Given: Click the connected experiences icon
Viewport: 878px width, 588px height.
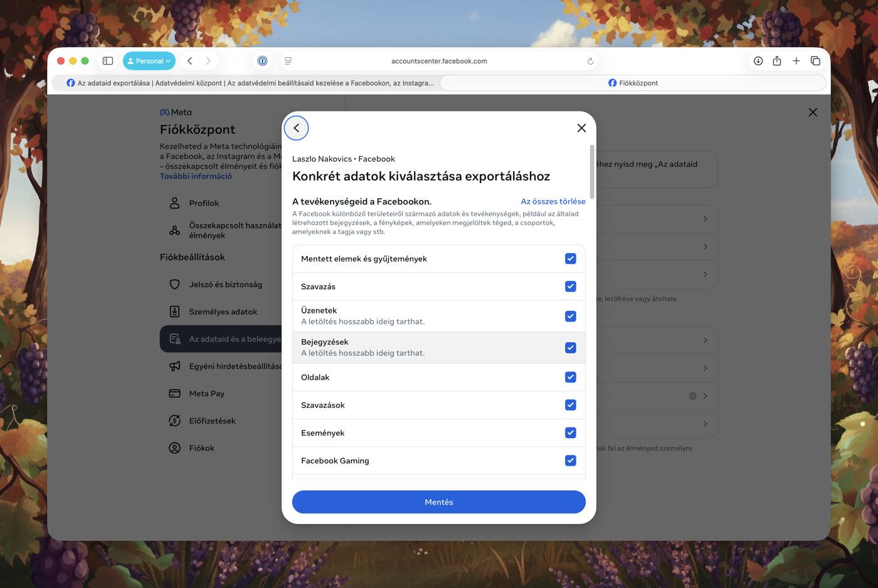Looking at the screenshot, I should [175, 231].
